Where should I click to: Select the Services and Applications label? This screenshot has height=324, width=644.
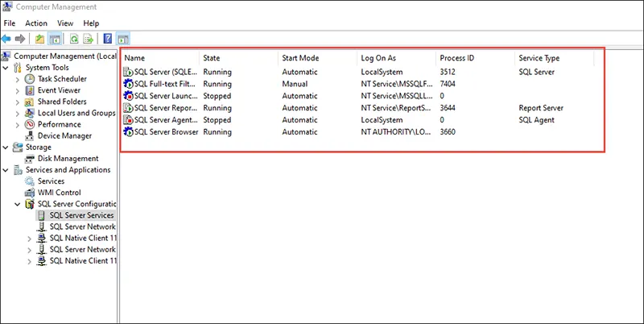pyautogui.click(x=68, y=170)
